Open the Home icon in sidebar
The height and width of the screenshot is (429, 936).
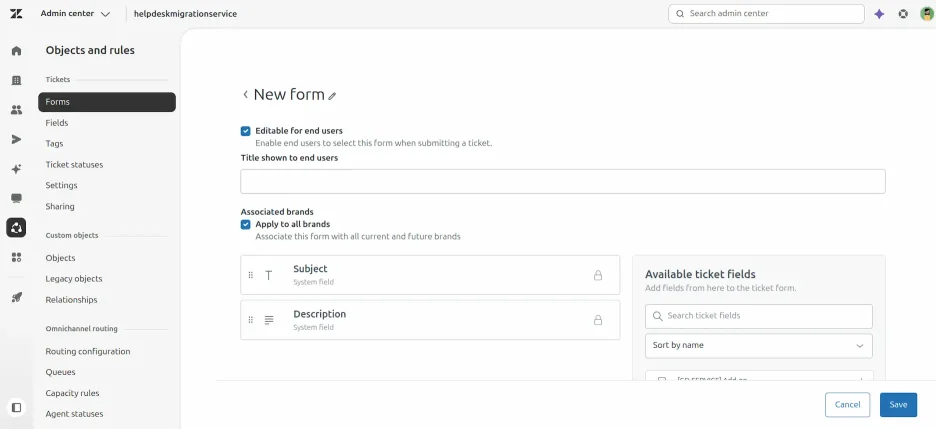pyautogui.click(x=16, y=51)
